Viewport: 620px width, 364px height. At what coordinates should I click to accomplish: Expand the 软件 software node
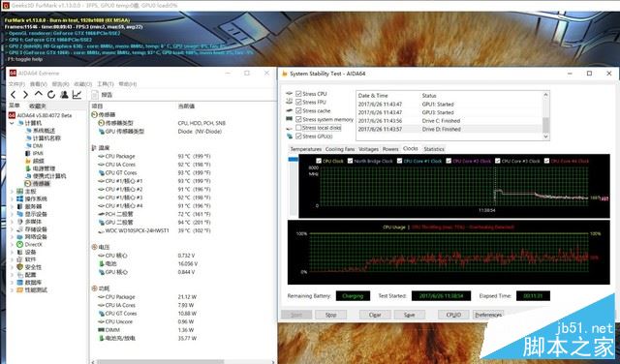point(13,259)
